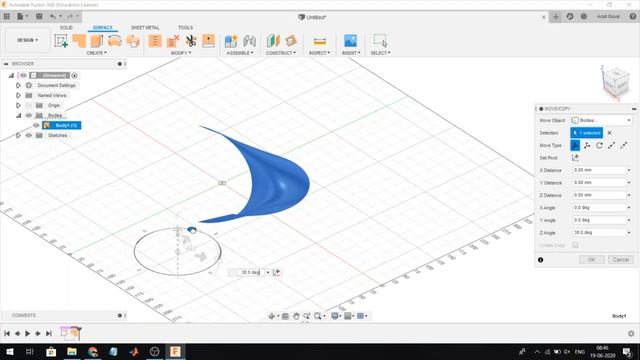Click the Orbit navigation icon
This screenshot has width=640, height=360.
point(272,316)
